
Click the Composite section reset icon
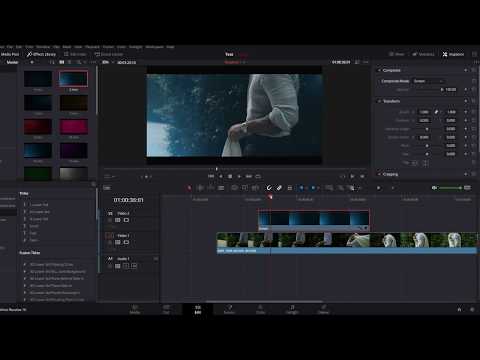474,70
